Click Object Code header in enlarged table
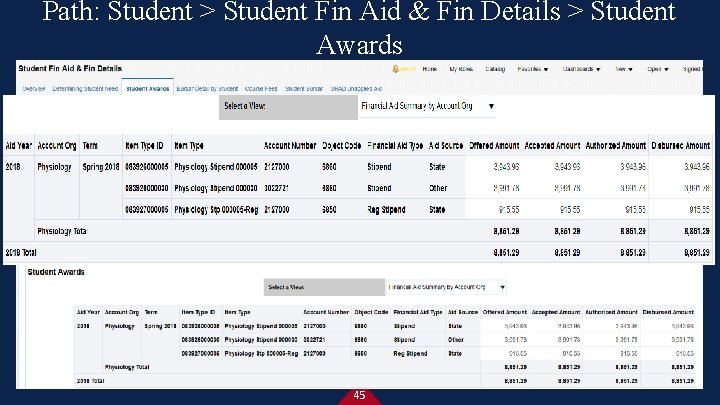The image size is (720, 405). click(342, 146)
